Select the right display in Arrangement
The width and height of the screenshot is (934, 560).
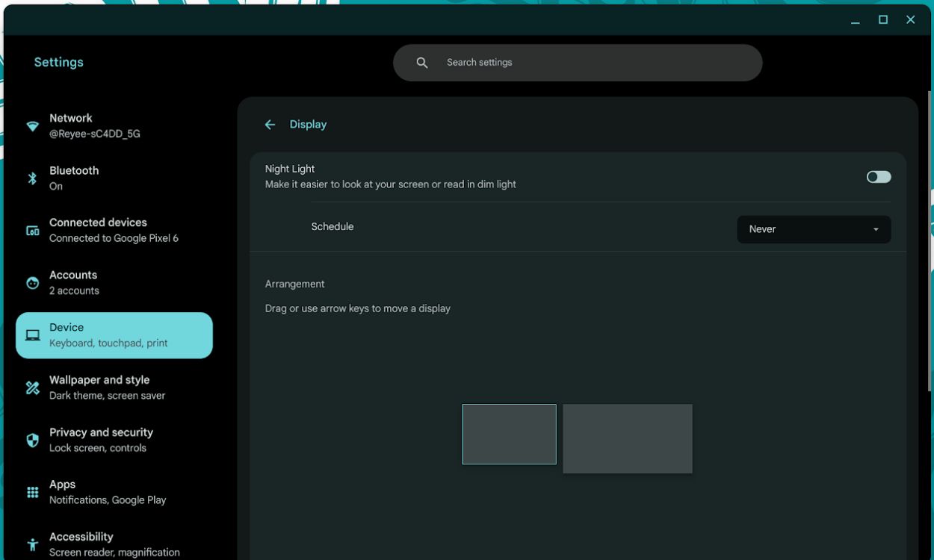pos(628,438)
